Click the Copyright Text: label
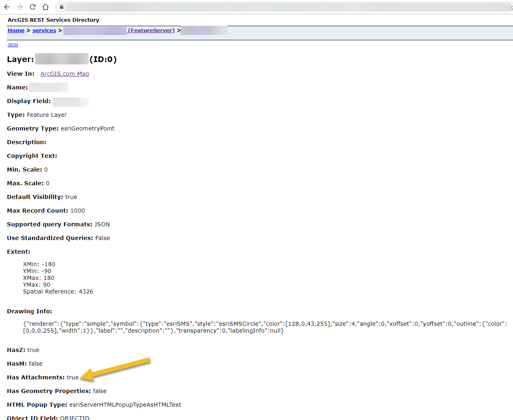 [32, 156]
